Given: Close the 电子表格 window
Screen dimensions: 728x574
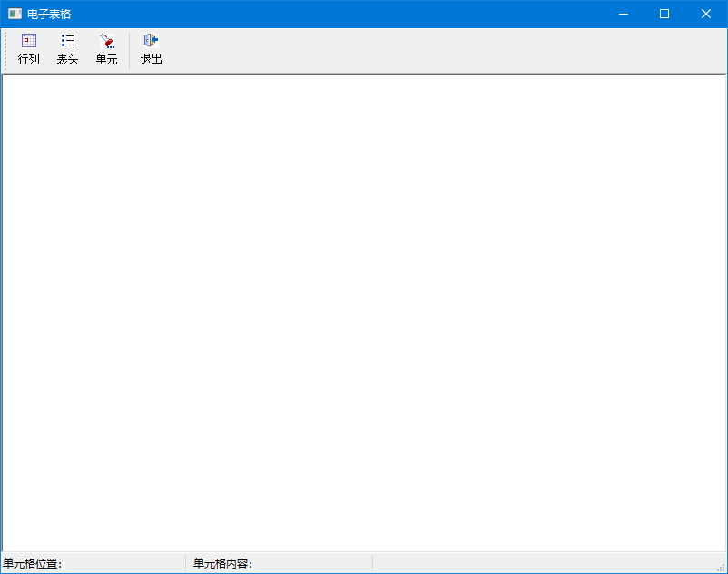Looking at the screenshot, I should point(706,14).
